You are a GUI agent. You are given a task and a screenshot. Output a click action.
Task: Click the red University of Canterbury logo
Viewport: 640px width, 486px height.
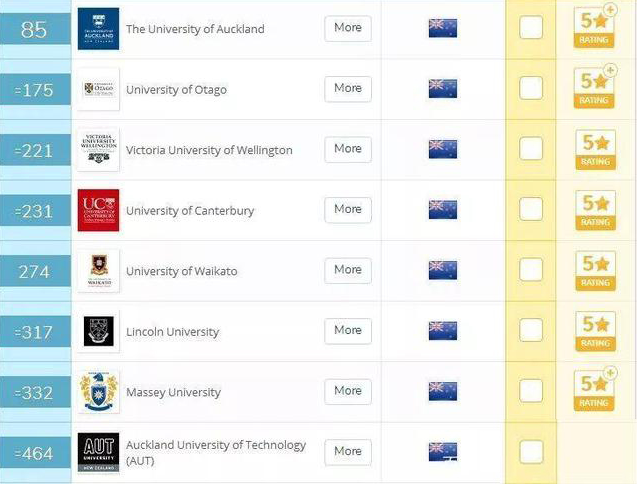coord(98,210)
